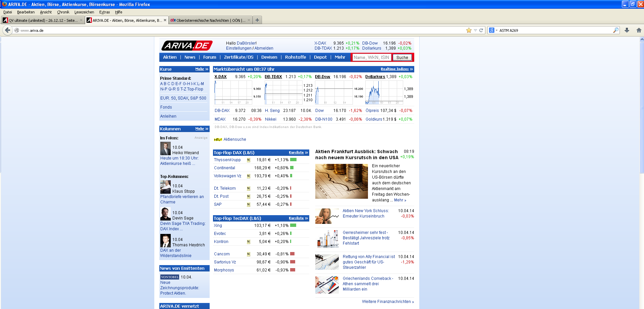Open Kursliste for Top-Flop TecDAX
Screen dimensions: 644x309
pyautogui.click(x=298, y=218)
